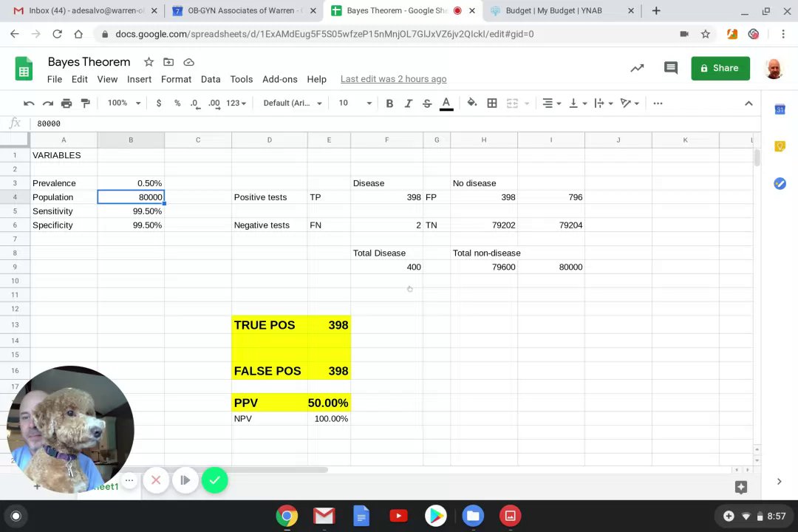Switch to the Inbox Gmail tab

[x=86, y=10]
